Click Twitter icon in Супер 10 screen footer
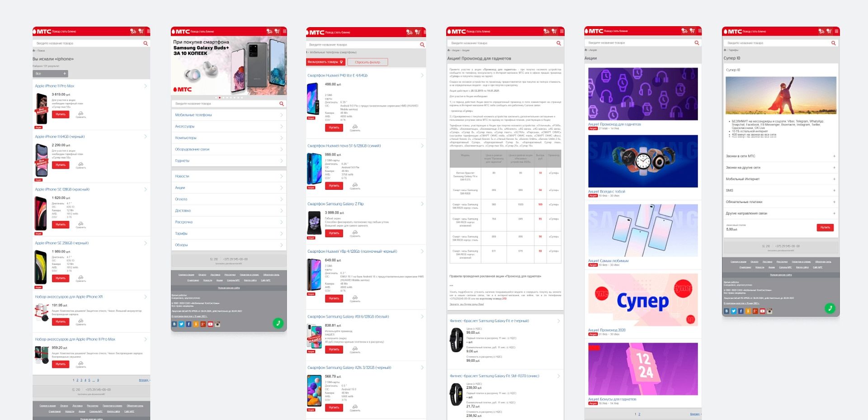The height and width of the screenshot is (420, 868). 734,311
